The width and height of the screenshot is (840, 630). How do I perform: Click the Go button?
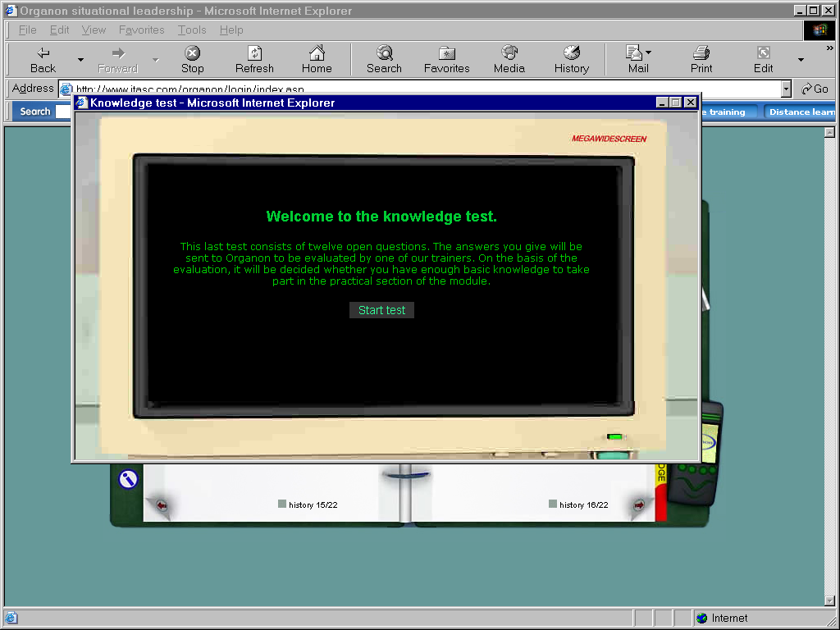tap(815, 89)
